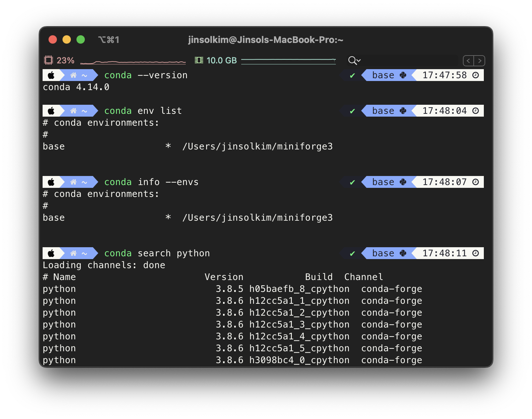Click the 17:48:07 timestamp

(x=445, y=182)
